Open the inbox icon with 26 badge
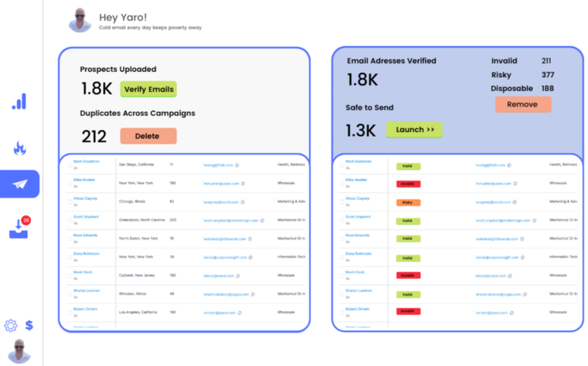The image size is (588, 366). point(19,228)
